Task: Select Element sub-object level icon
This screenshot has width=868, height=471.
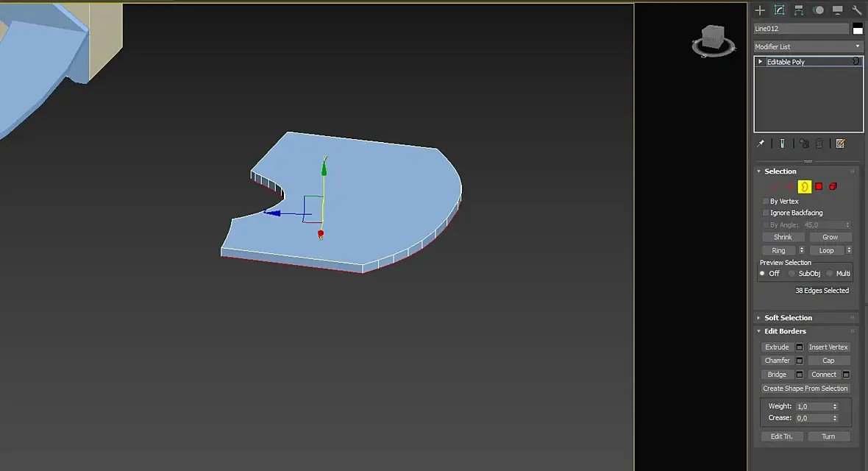Action: (833, 187)
